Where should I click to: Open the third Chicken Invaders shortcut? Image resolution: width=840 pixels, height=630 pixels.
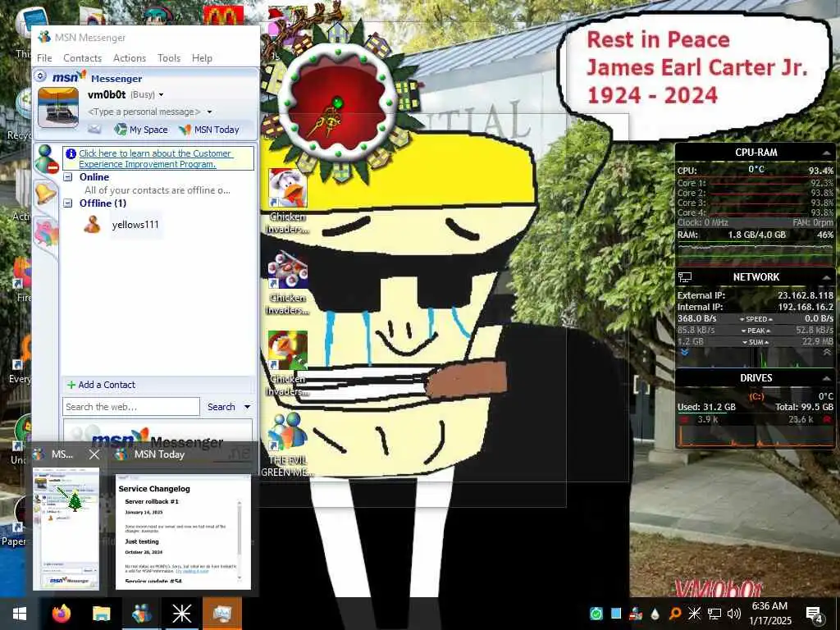(x=288, y=363)
